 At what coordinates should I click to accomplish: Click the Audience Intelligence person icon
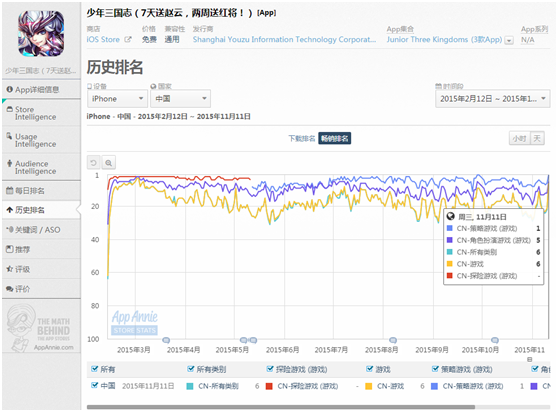[x=10, y=163]
